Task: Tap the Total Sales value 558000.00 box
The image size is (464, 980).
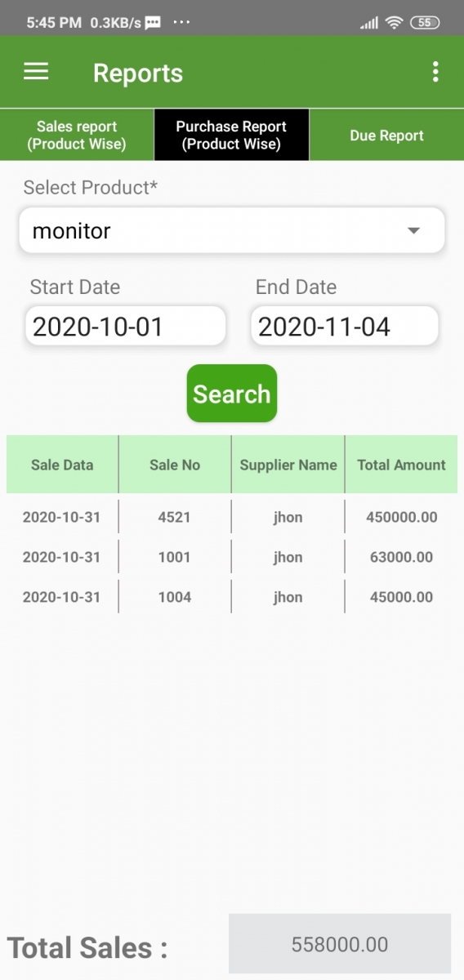Action: point(340,945)
